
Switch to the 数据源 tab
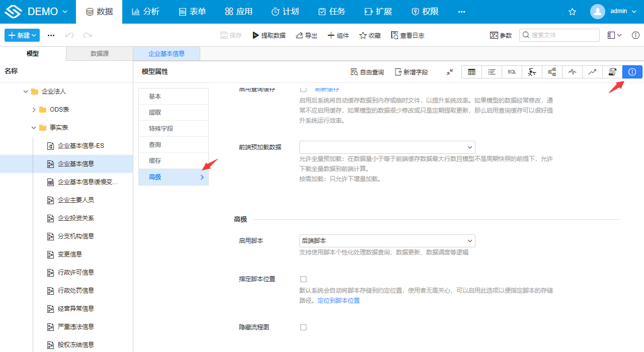(x=99, y=53)
